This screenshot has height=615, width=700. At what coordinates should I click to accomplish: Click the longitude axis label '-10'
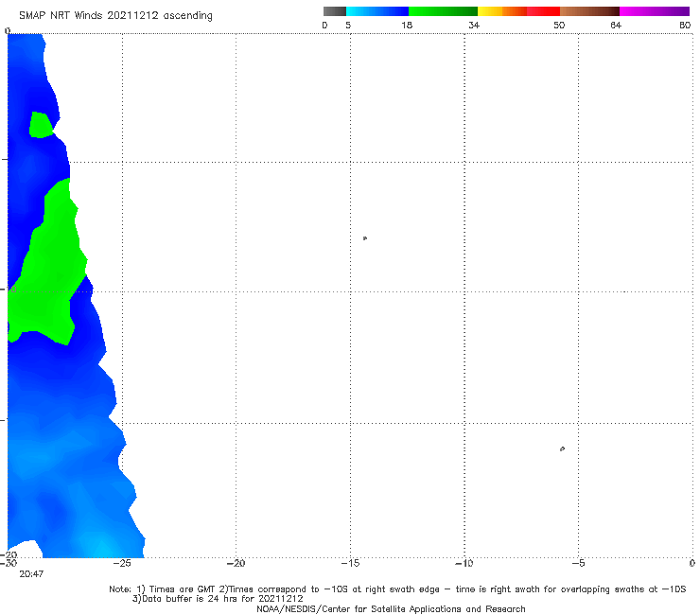[464, 563]
